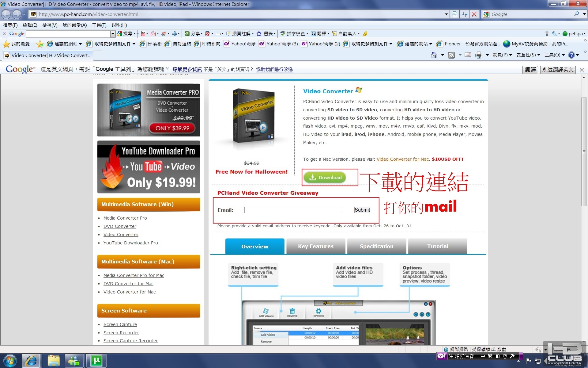Click YouTube icon in Google Toolbar
The height and width of the screenshot is (368, 588).
[143, 34]
